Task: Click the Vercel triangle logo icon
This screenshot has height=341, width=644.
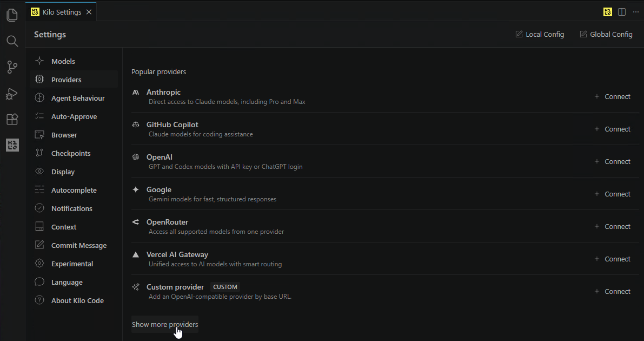Action: tap(136, 254)
